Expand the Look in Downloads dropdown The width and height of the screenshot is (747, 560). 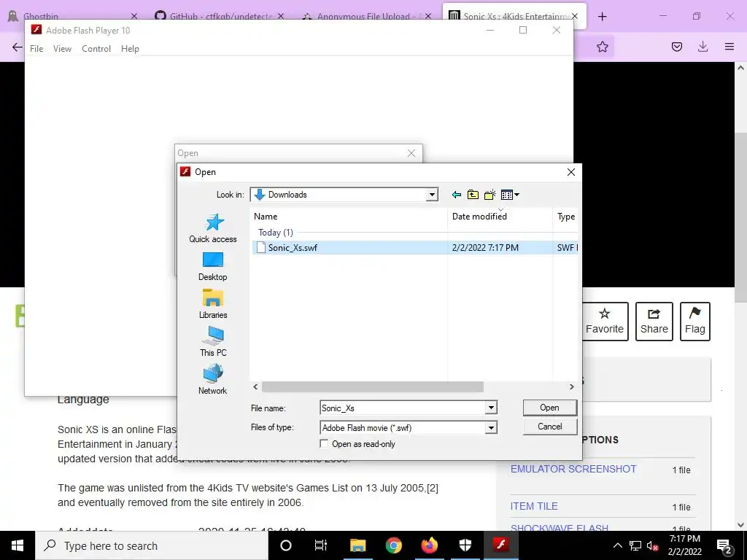[x=432, y=195]
